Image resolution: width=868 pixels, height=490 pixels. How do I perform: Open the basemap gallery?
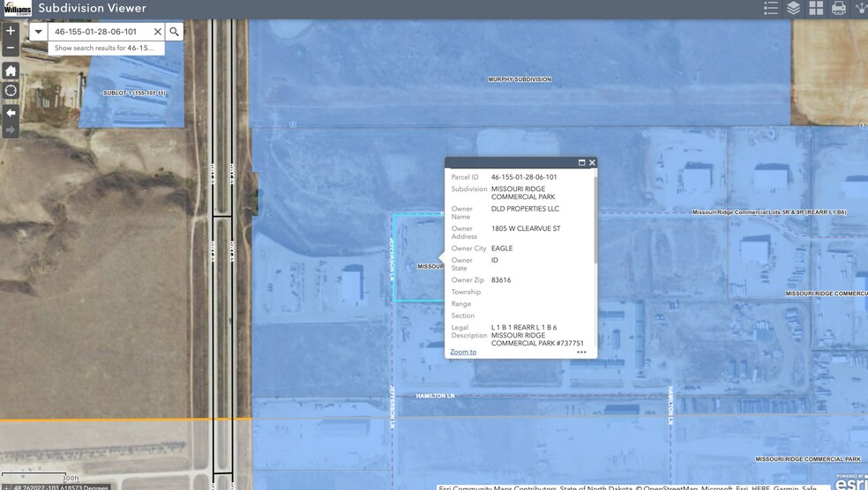point(816,8)
